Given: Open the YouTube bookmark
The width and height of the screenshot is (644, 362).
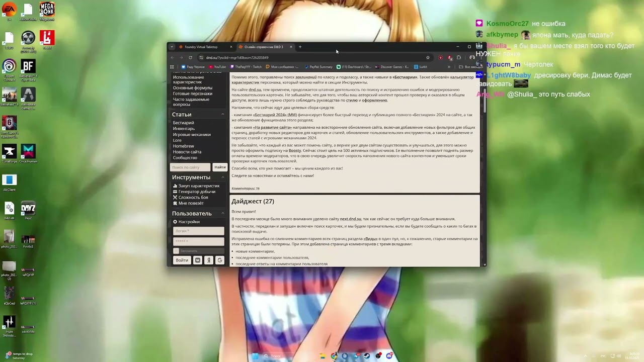Looking at the screenshot, I should point(218,67).
